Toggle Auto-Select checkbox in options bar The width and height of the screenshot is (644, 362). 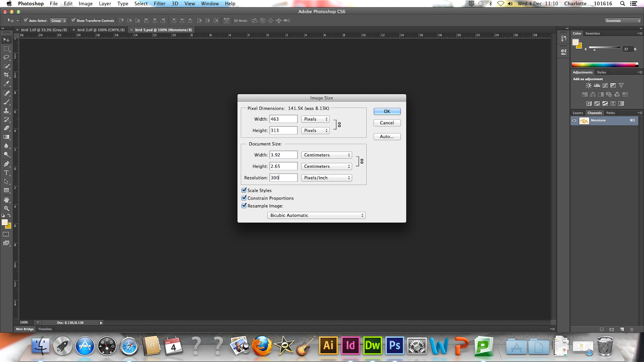[26, 21]
